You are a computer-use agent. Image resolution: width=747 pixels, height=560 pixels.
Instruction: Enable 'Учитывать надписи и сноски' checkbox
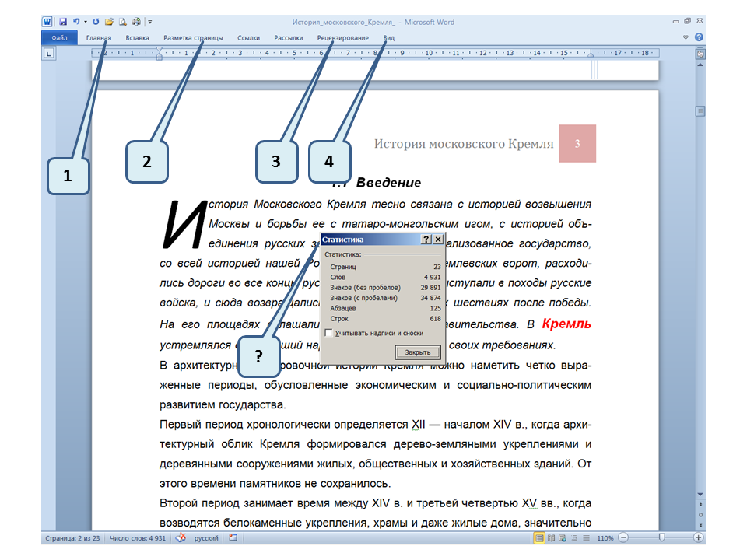(328, 333)
